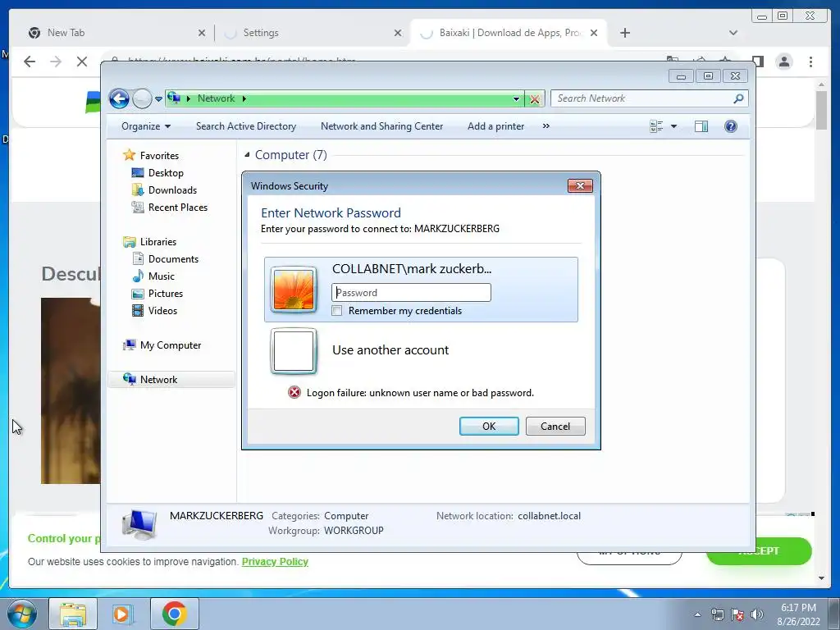Open the Videos library

click(x=162, y=311)
